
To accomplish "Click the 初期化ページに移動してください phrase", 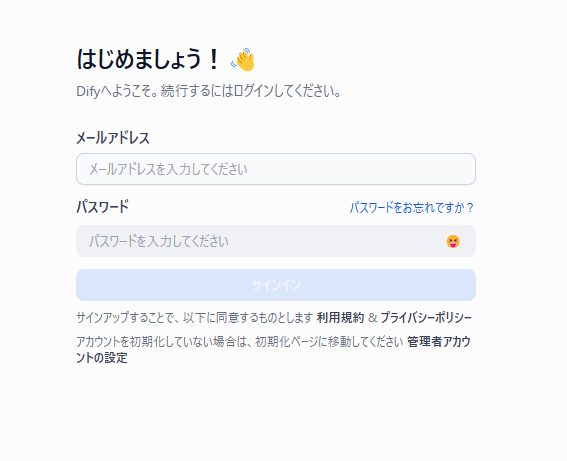I will (329, 342).
